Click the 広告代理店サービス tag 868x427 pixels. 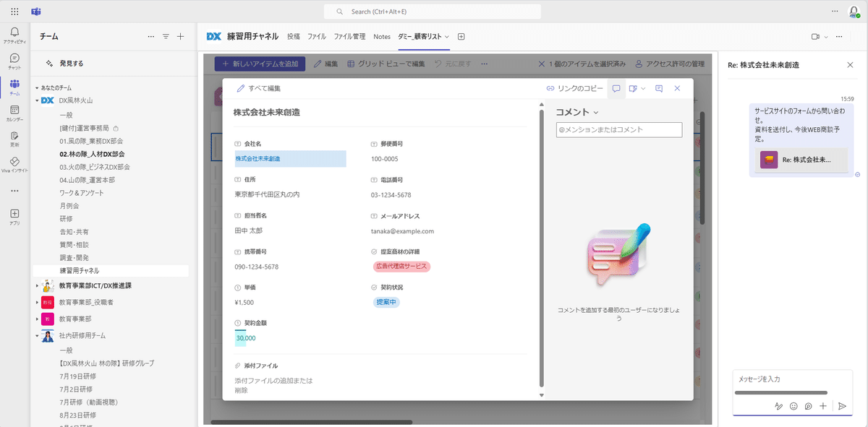(x=401, y=267)
